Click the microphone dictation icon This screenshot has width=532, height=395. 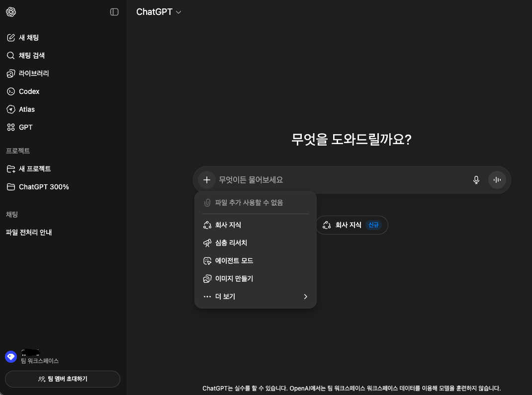[476, 180]
